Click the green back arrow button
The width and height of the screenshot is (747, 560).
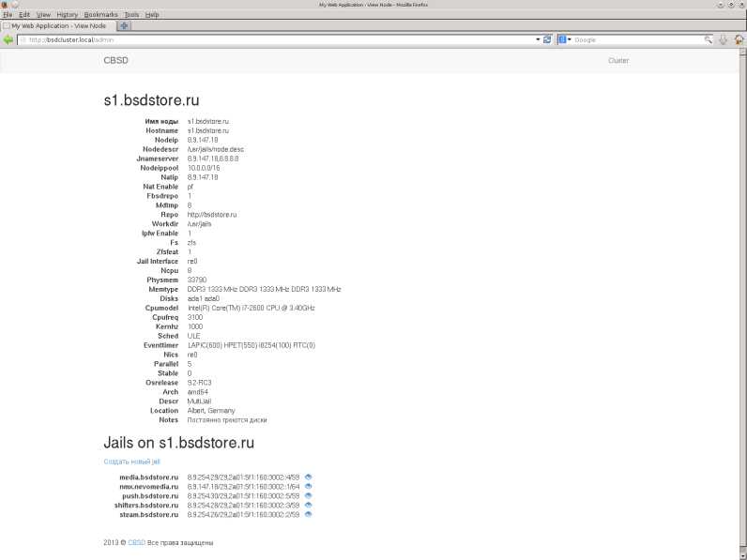point(8,40)
